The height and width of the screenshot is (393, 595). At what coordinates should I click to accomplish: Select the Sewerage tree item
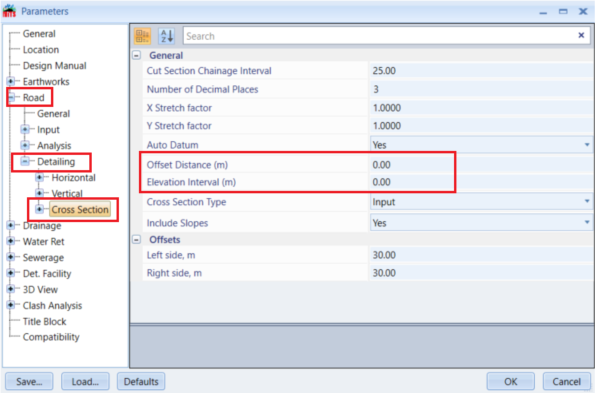43,258
